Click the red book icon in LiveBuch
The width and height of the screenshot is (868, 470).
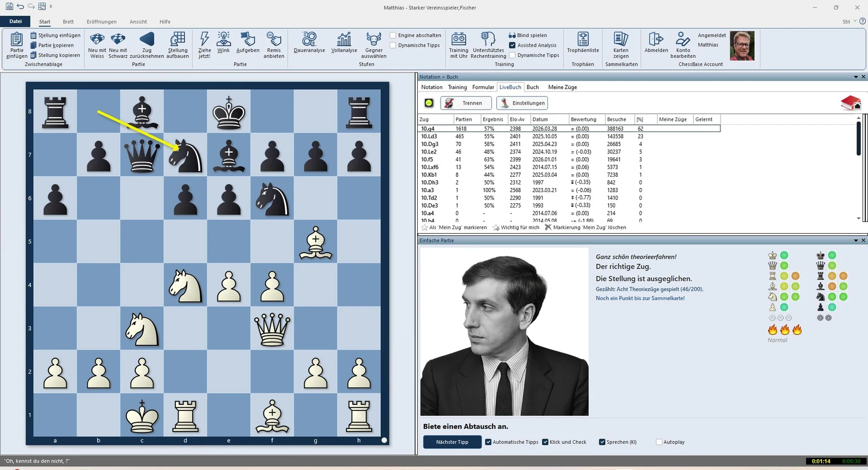click(x=851, y=102)
